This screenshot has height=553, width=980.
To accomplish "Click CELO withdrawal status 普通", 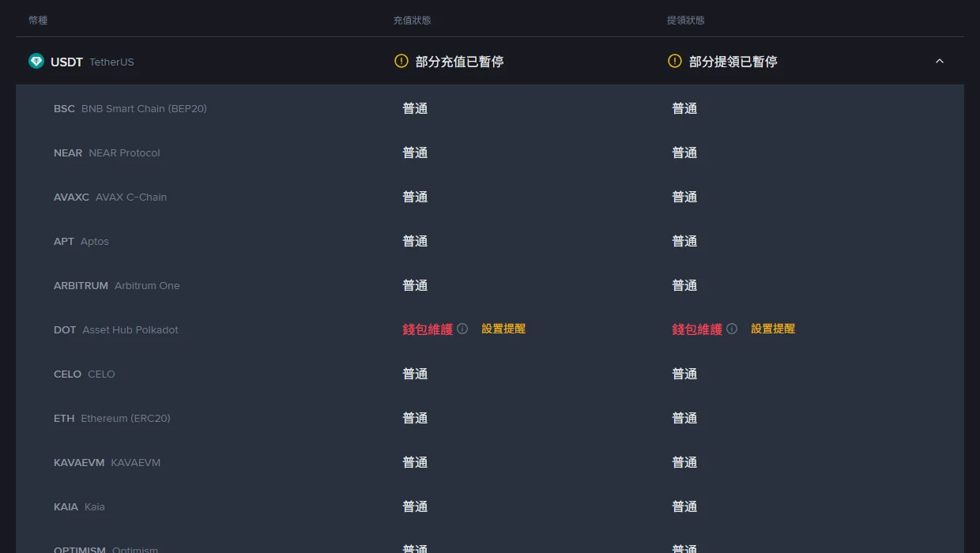I will pos(684,374).
